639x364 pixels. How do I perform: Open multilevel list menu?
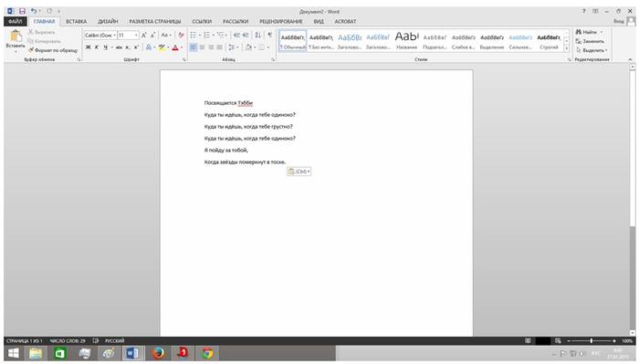(221, 36)
